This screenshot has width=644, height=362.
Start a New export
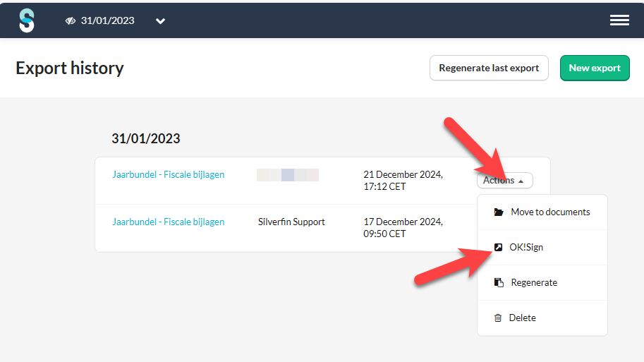[x=595, y=68]
